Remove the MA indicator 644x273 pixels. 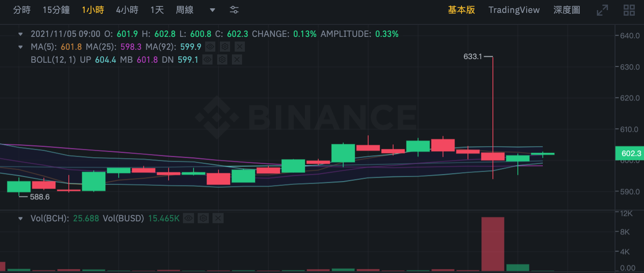pos(239,47)
